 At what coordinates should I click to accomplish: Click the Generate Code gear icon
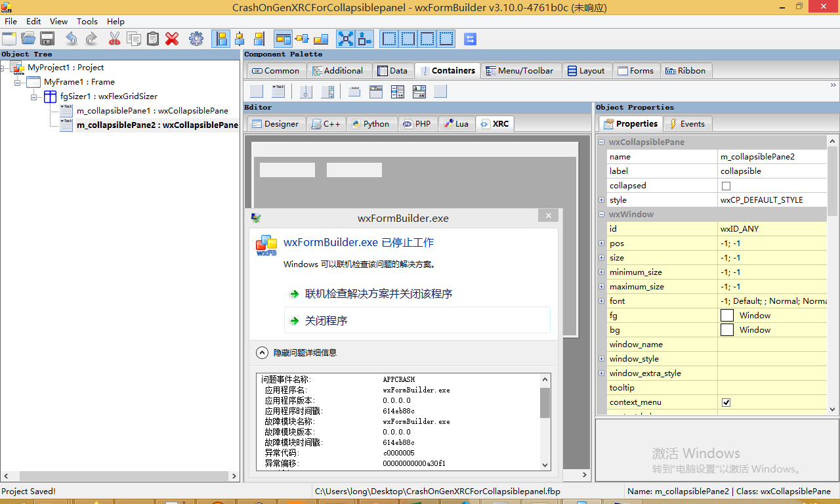(196, 39)
